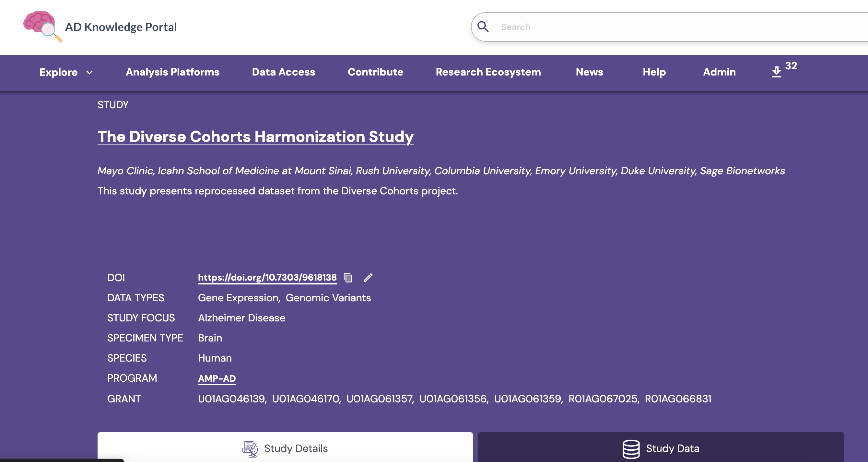This screenshot has width=868, height=462.
Task: Switch to the Study Data tab
Action: (661, 447)
